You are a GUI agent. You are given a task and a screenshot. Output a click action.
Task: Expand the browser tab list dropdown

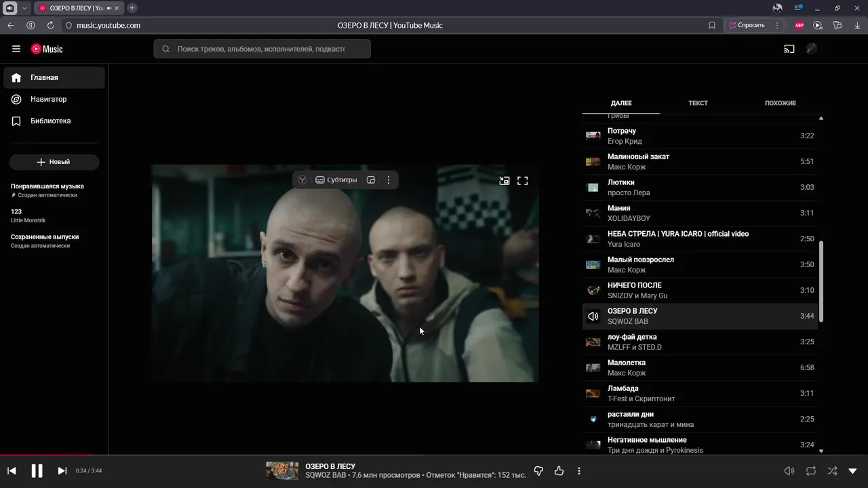pos(25,8)
